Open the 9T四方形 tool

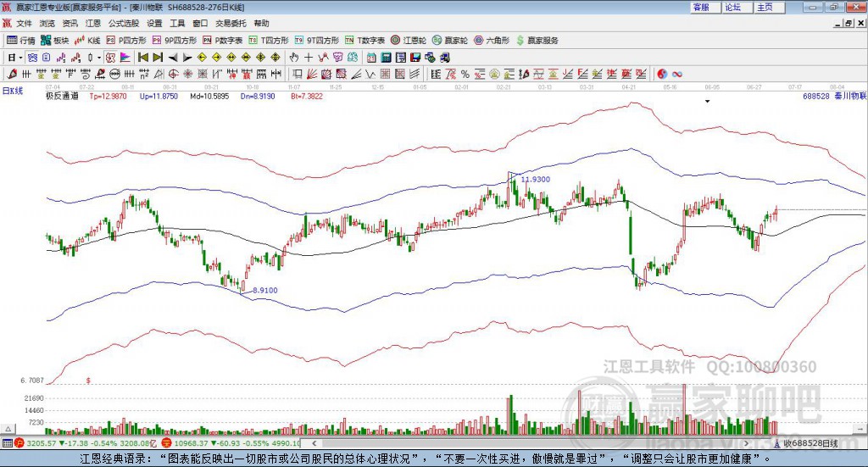[x=317, y=41]
